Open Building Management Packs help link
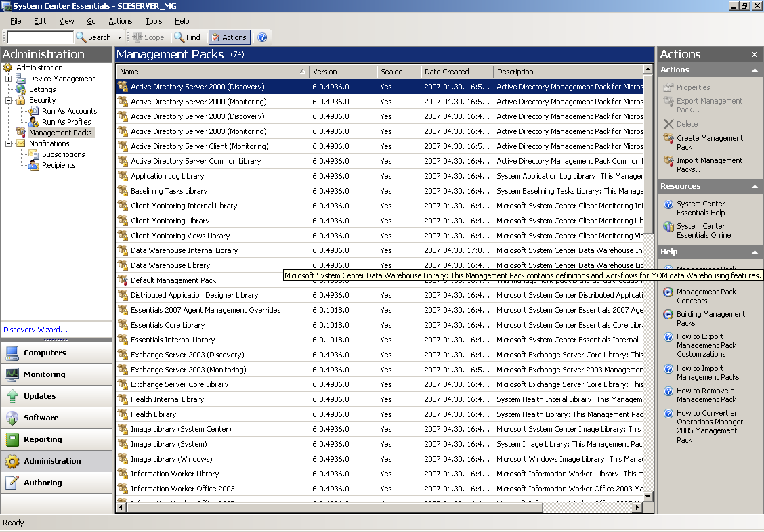The height and width of the screenshot is (532, 764). pyautogui.click(x=710, y=319)
